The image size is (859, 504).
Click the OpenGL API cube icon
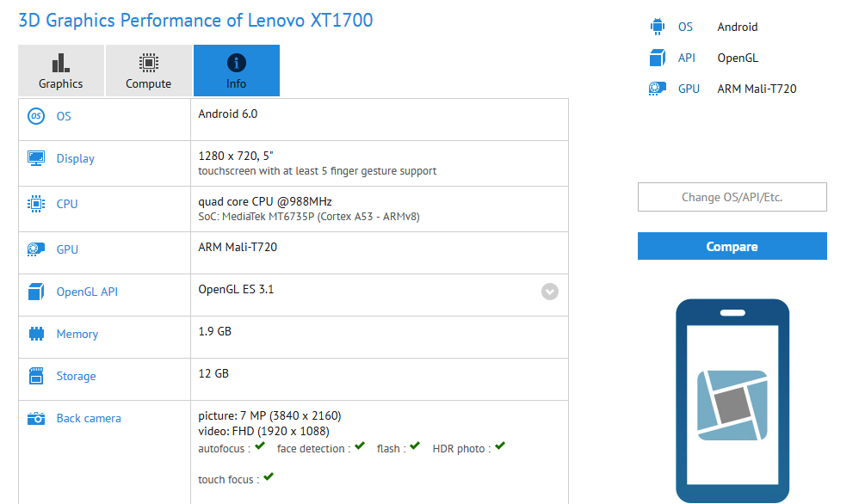click(x=36, y=292)
